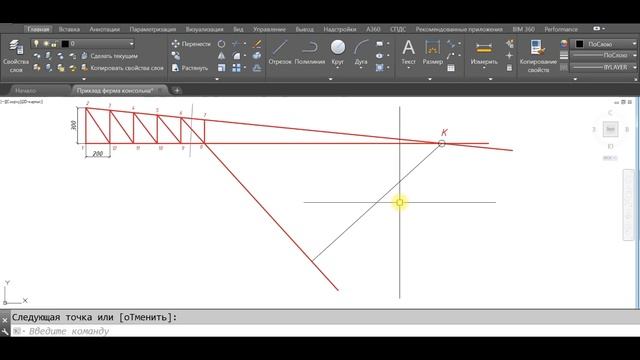Select the Erase tool icon

click(x=257, y=44)
